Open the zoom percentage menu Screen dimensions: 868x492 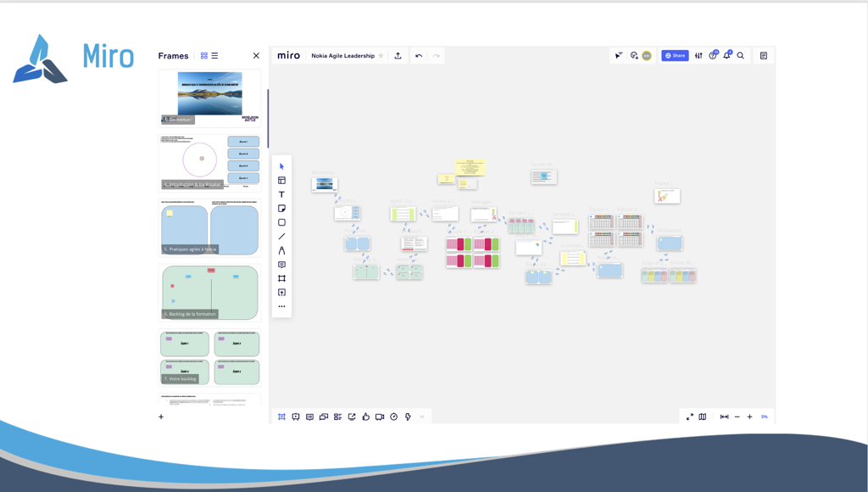(x=764, y=417)
